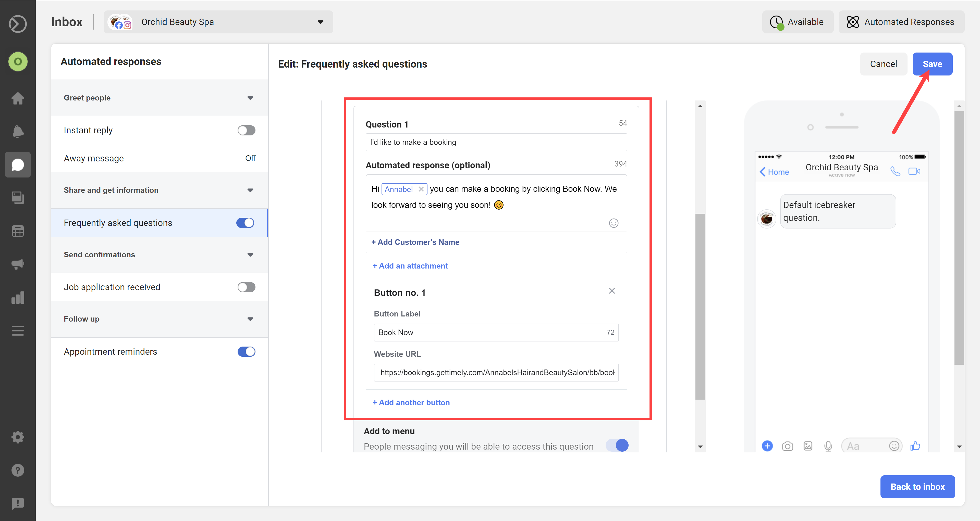Turn off Frequently asked questions toggle
This screenshot has width=980, height=521.
(x=245, y=223)
